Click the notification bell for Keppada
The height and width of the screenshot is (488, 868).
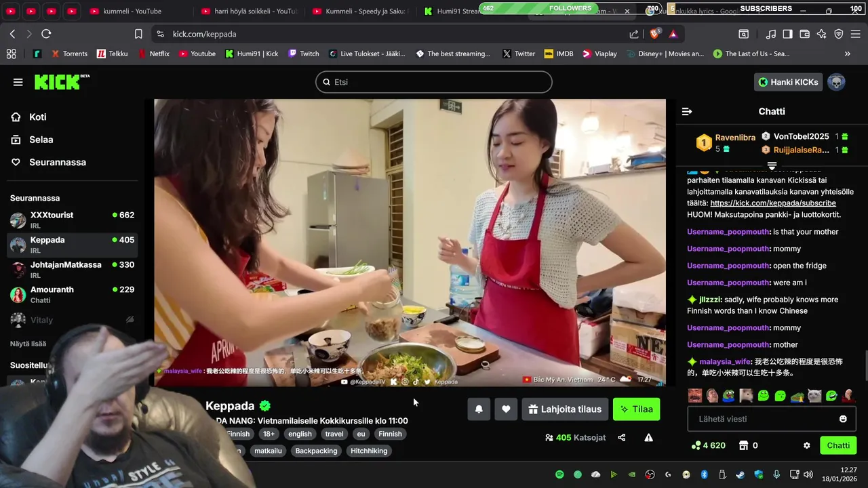click(x=479, y=409)
